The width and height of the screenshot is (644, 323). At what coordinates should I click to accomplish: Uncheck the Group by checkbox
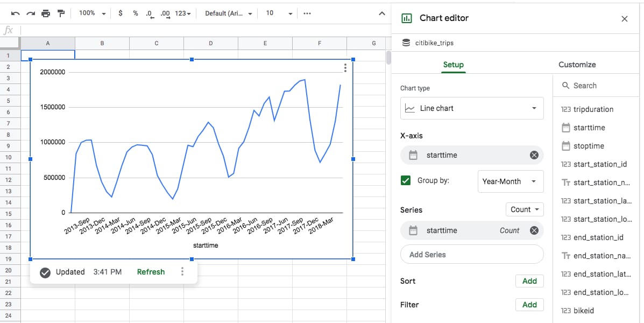tap(405, 180)
